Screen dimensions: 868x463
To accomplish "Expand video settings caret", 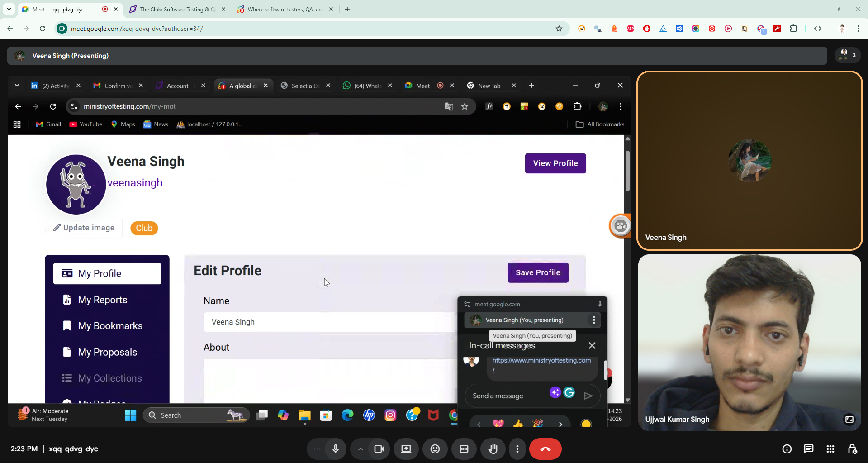I will (360, 449).
